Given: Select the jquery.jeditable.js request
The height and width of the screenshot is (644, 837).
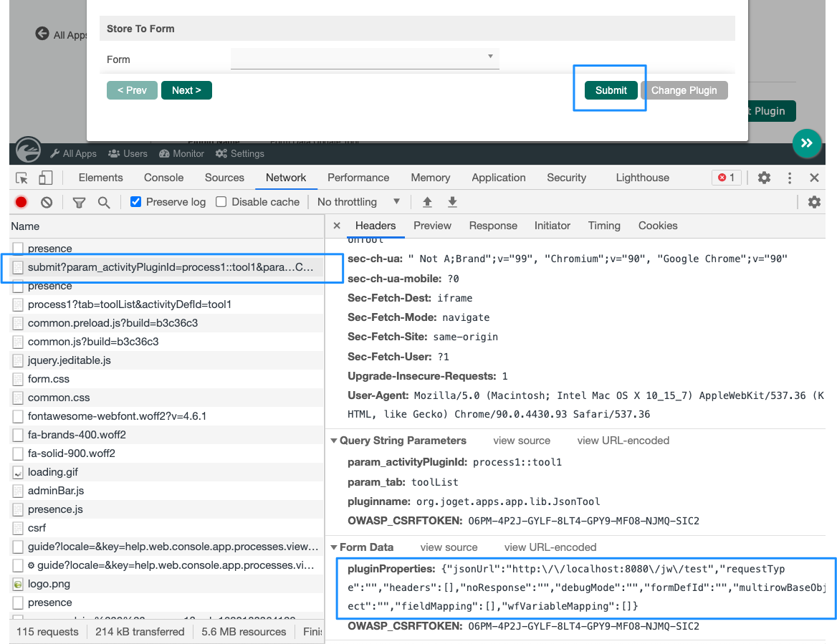Looking at the screenshot, I should [70, 360].
